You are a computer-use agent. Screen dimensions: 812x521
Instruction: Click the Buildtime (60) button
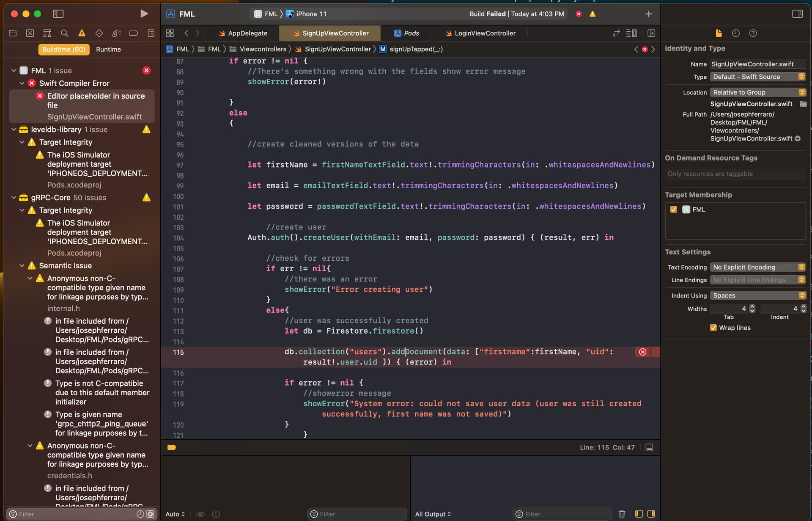63,50
